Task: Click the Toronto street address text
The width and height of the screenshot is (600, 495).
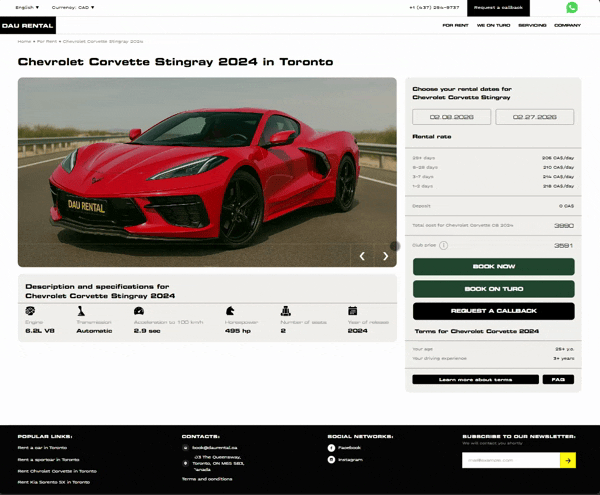Action: coord(218,463)
